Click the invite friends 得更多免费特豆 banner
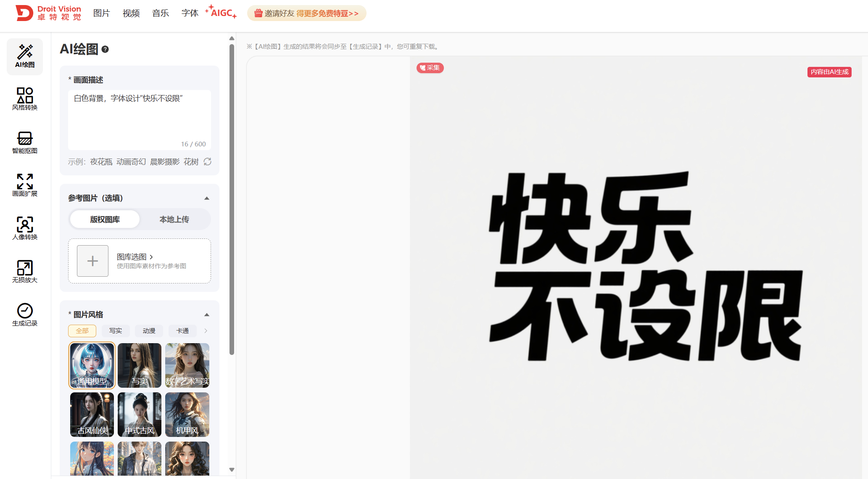Screen dimensions: 868x479 coord(307,13)
